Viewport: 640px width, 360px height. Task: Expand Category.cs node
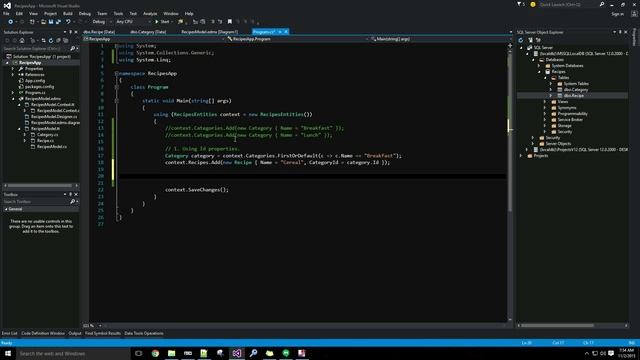[x=24, y=135]
